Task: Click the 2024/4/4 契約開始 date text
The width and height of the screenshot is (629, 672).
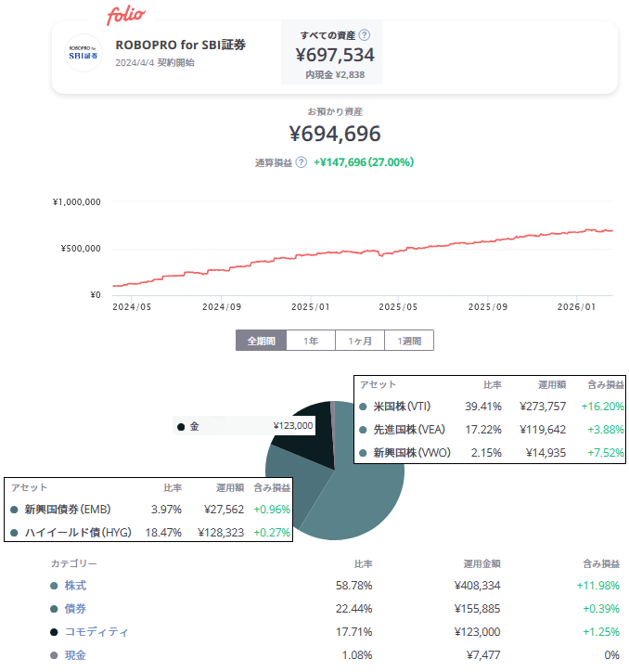Action: click(155, 62)
